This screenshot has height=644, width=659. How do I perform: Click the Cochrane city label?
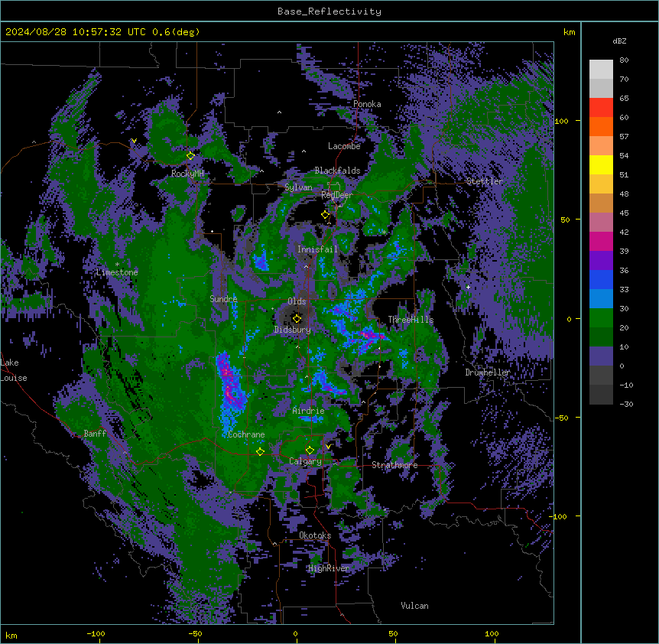point(246,434)
